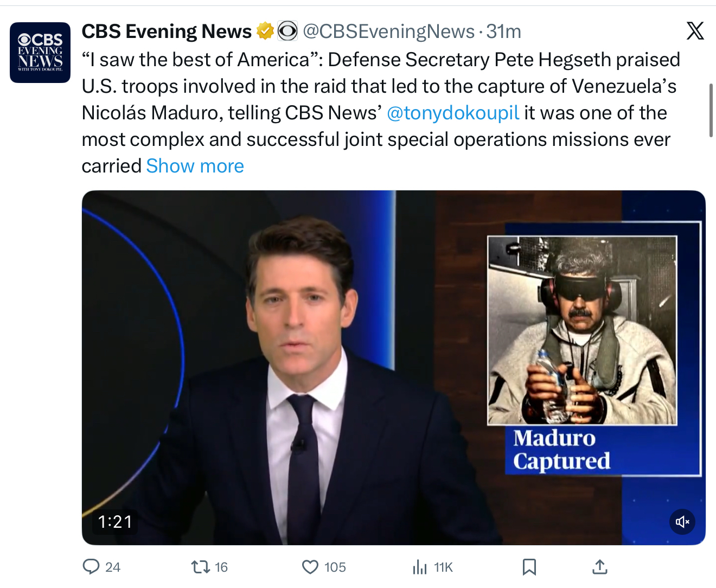The width and height of the screenshot is (716, 588).
Task: Click the Maduro Captured inset graphic
Action: [583, 353]
